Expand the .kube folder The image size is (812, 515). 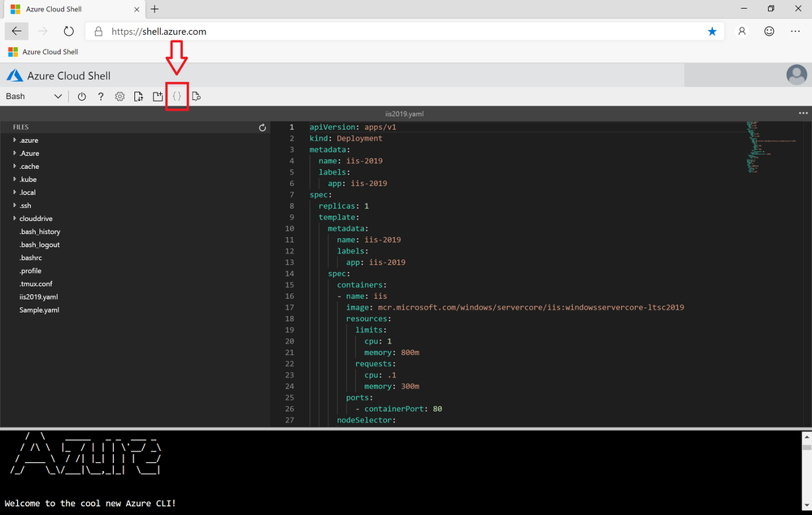tap(15, 179)
